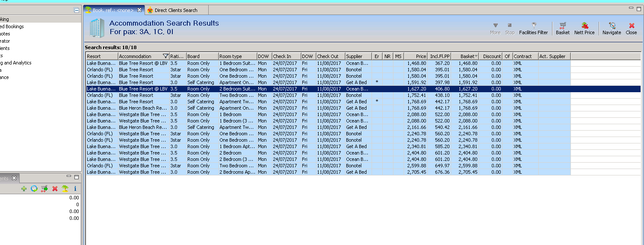Select the row with Incl.Fl.PP 649.97
This screenshot has height=245, width=644.
(x=328, y=166)
